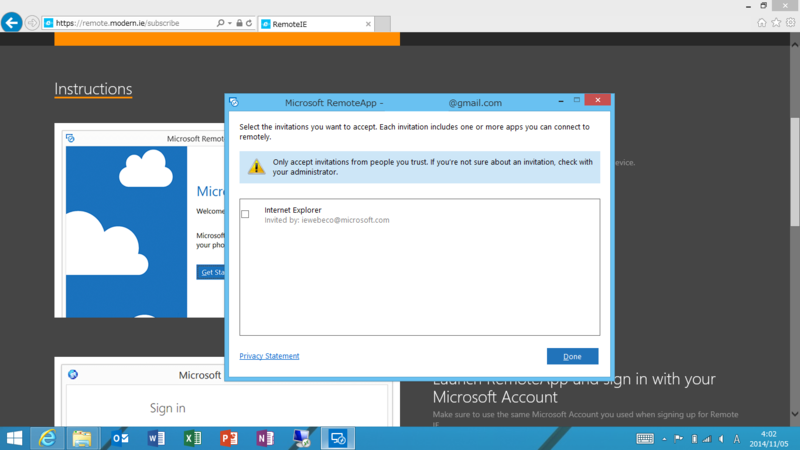Click the inviter email iewebeco@microsoft.com

pyautogui.click(x=345, y=220)
